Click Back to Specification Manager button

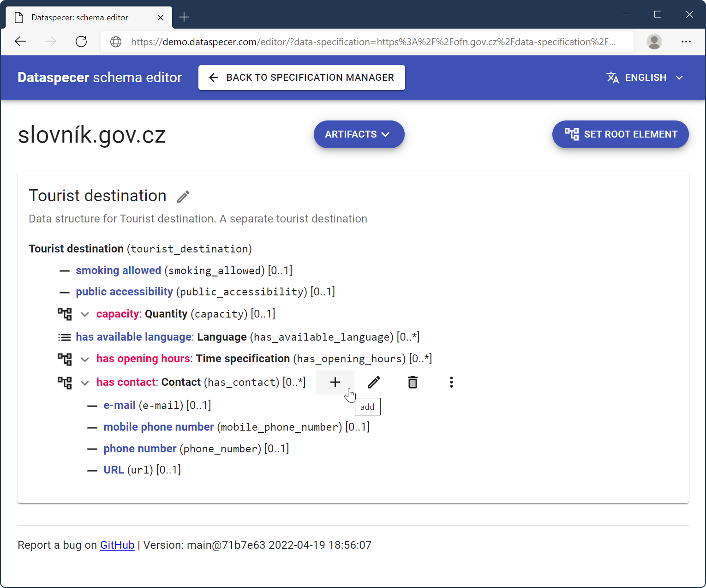[x=301, y=78]
